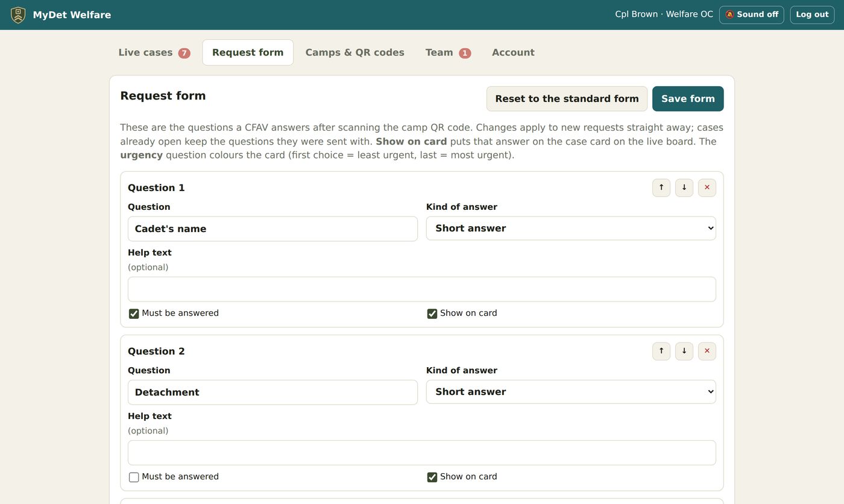The image size is (844, 504).
Task: Uncheck Must be answered for Question 1
Action: pos(134,313)
